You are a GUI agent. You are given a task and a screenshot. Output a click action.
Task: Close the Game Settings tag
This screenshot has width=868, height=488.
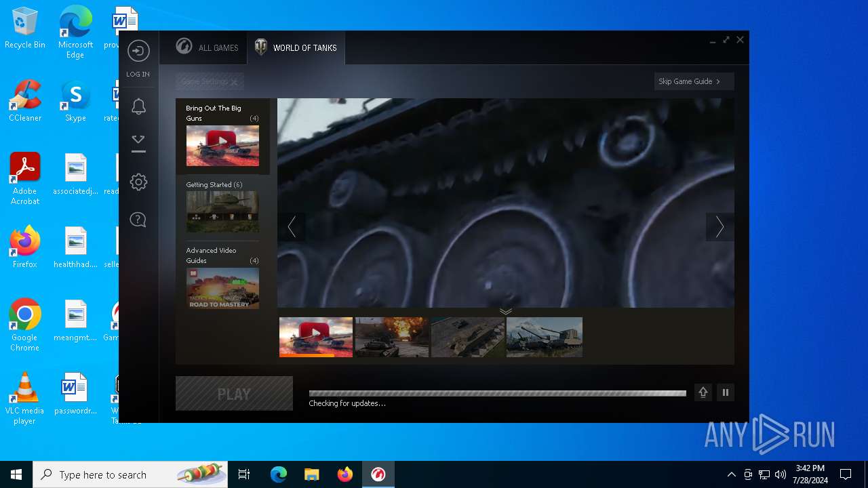[234, 82]
